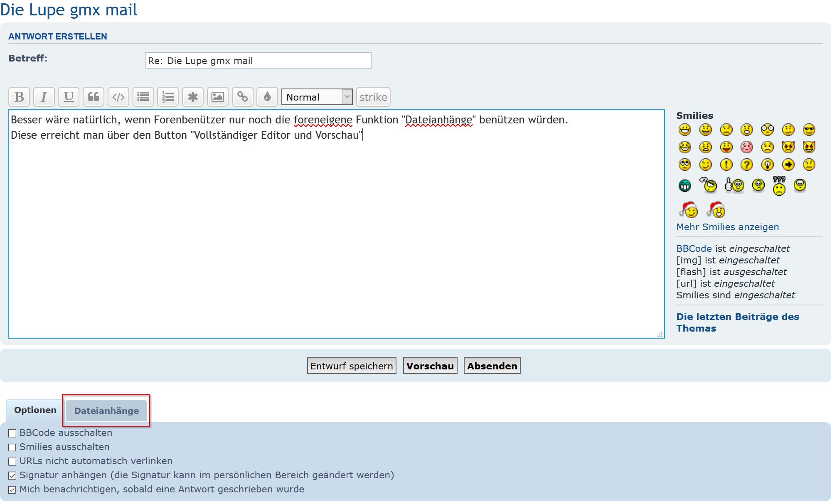Expand Die letzten Beiträge des Themas
The height and width of the screenshot is (504, 832).
pos(737,322)
